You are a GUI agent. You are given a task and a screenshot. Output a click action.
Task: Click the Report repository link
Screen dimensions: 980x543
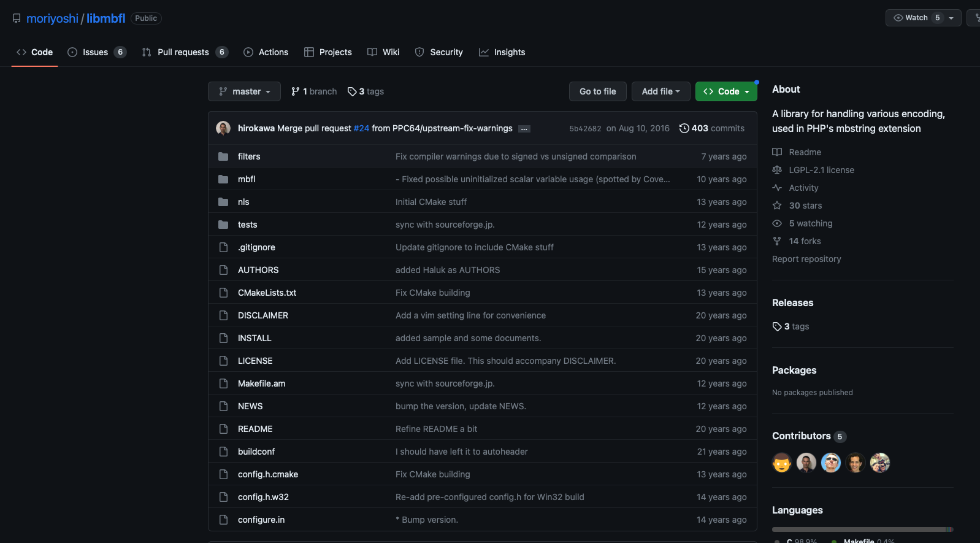(x=806, y=259)
